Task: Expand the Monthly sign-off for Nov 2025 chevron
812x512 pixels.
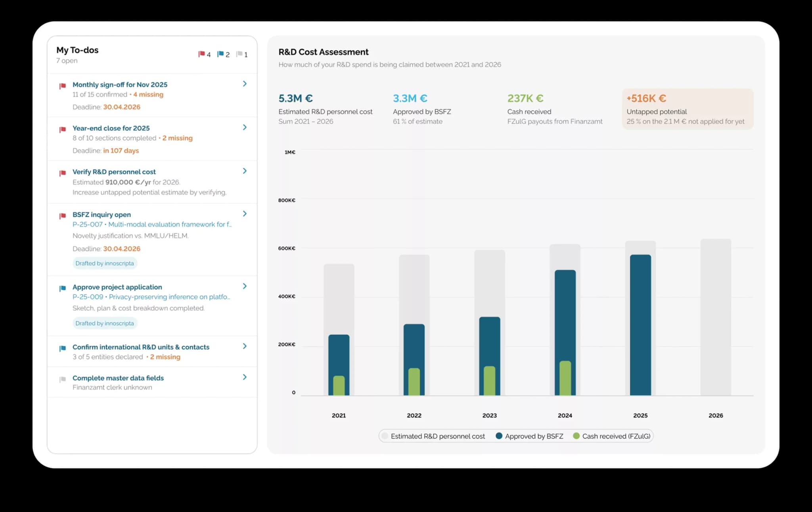Action: pos(245,84)
